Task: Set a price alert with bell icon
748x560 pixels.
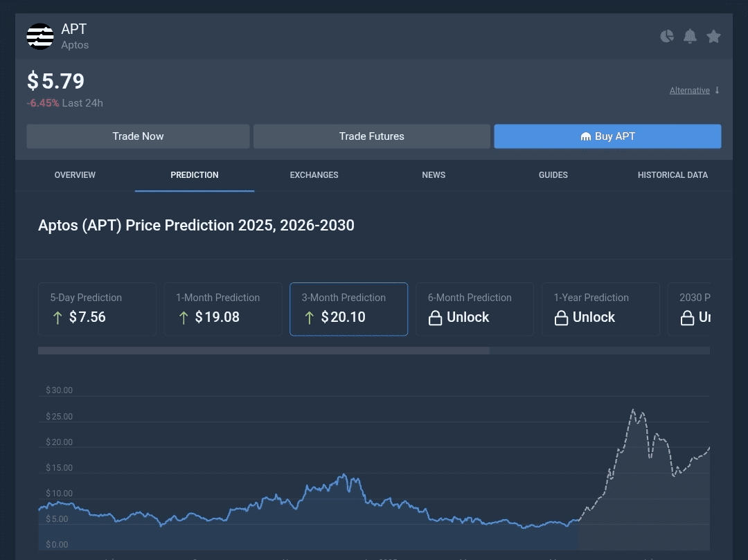Action: 690,36
